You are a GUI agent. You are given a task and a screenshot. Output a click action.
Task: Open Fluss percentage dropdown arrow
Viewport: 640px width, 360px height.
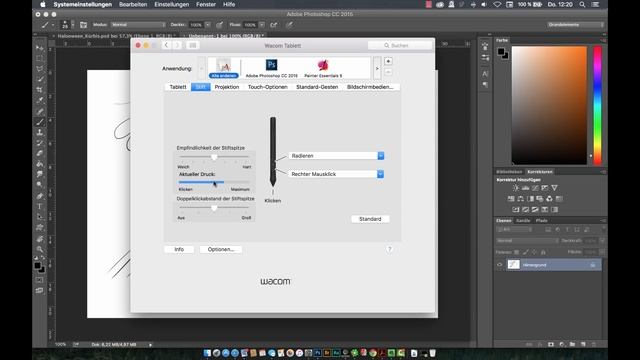[262, 25]
